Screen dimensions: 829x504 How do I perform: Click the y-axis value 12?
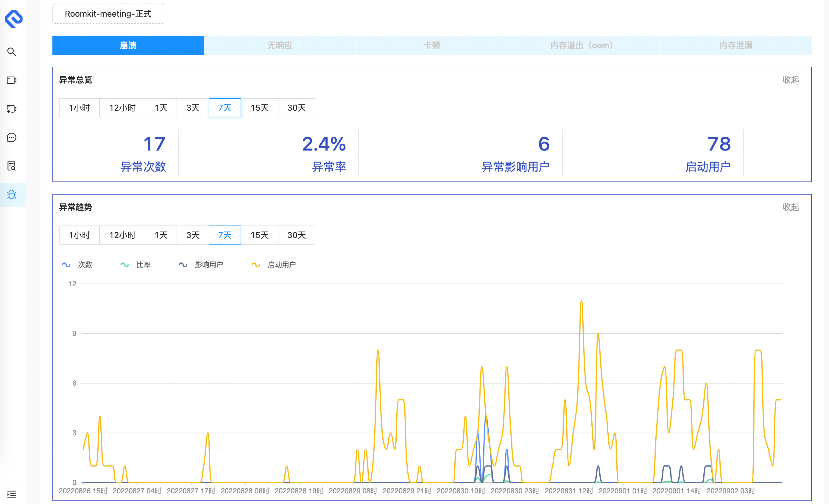[72, 284]
